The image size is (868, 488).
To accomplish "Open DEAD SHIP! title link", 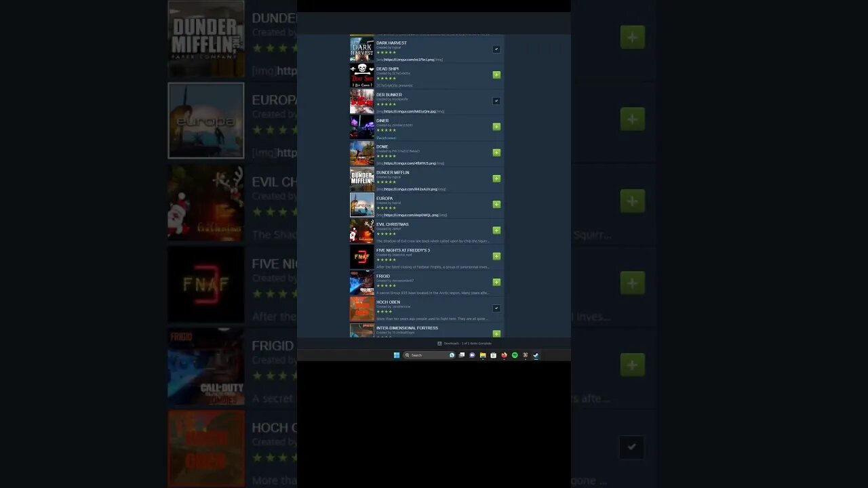I will pyautogui.click(x=388, y=68).
